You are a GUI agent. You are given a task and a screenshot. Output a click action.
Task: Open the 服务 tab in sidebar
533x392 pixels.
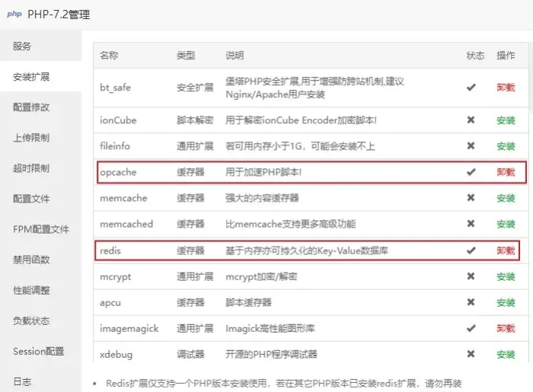pyautogui.click(x=23, y=46)
